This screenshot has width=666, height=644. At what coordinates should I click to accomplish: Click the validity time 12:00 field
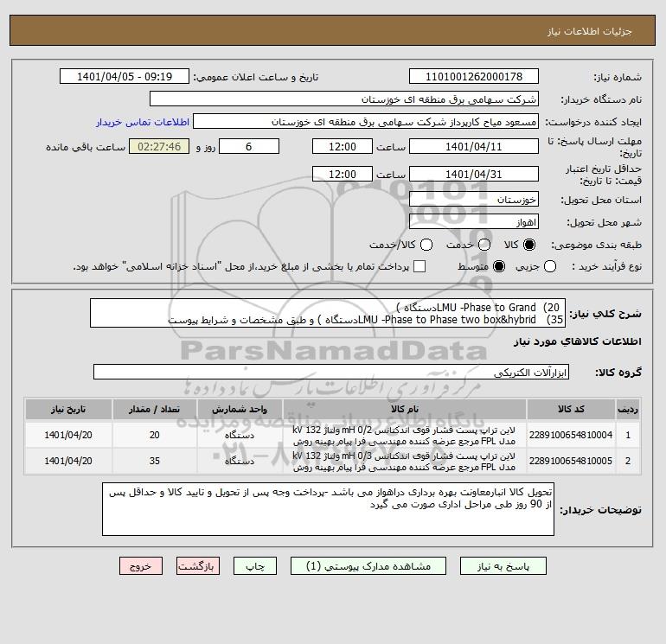click(x=343, y=174)
